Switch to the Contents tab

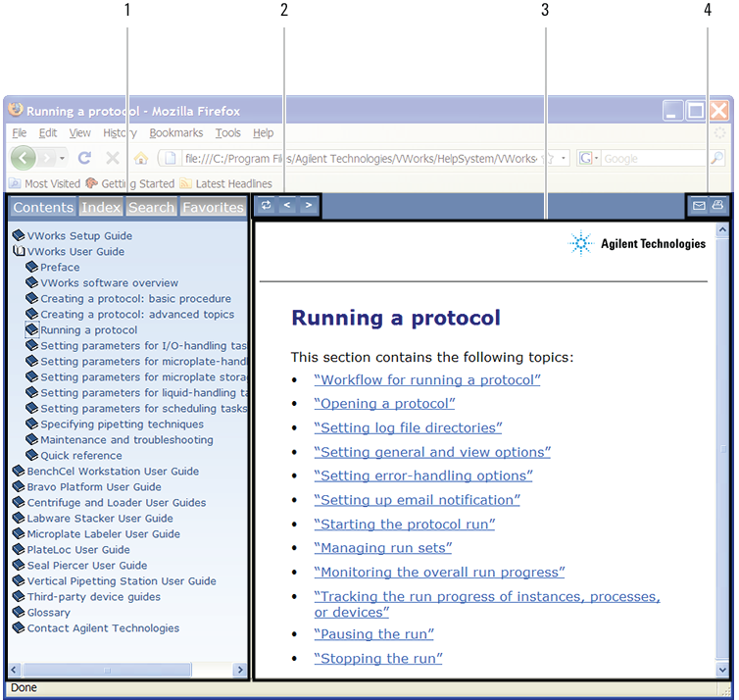(43, 207)
